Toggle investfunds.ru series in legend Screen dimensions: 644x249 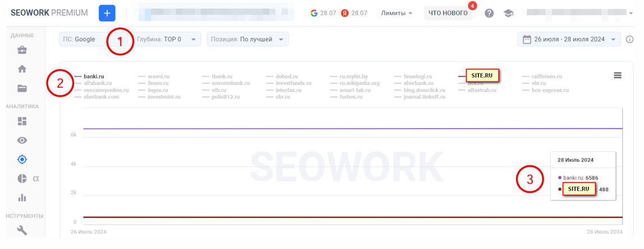pos(289,83)
